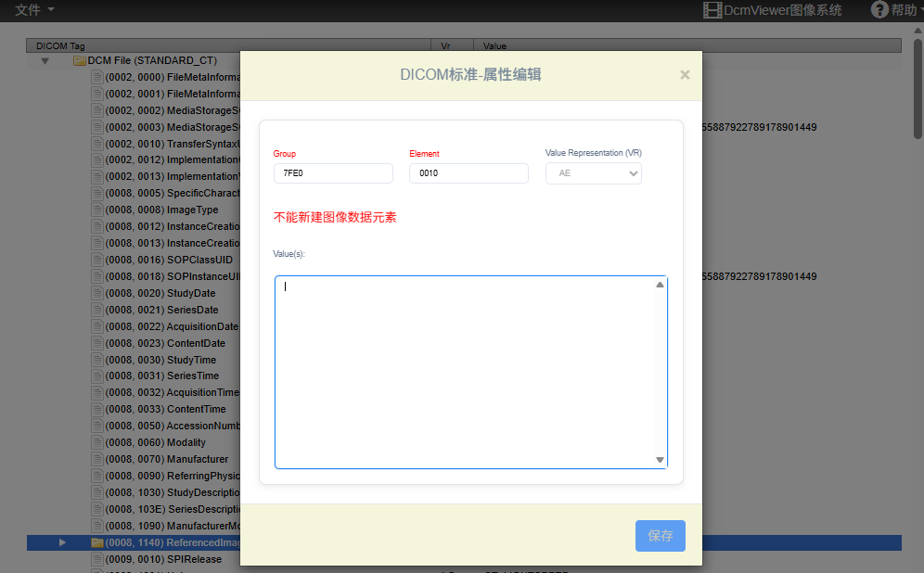This screenshot has height=573, width=924.
Task: Click the 保存 button
Action: pyautogui.click(x=660, y=536)
